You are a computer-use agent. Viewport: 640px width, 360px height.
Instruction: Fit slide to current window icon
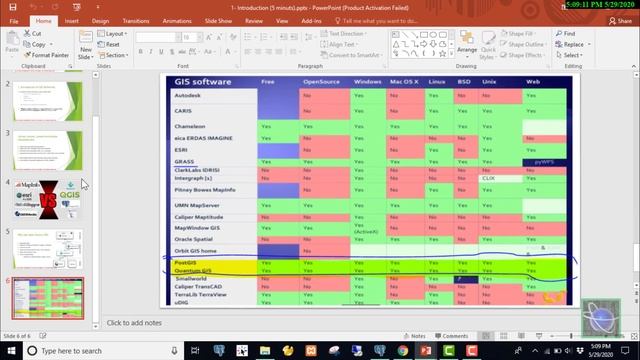[x=634, y=336]
